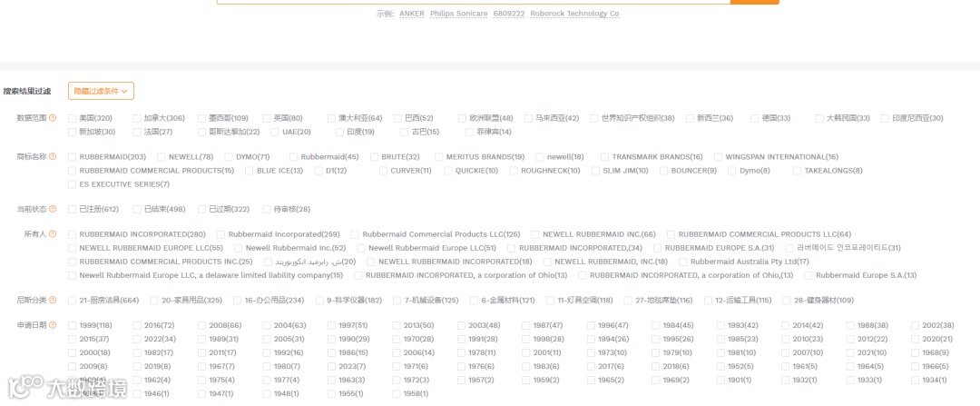Open help icon beside 当前状态 label
This screenshot has width=980, height=406.
(x=53, y=209)
